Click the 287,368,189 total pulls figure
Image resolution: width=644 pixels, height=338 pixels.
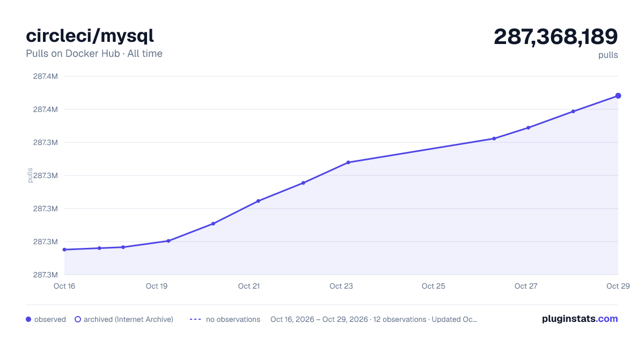556,36
